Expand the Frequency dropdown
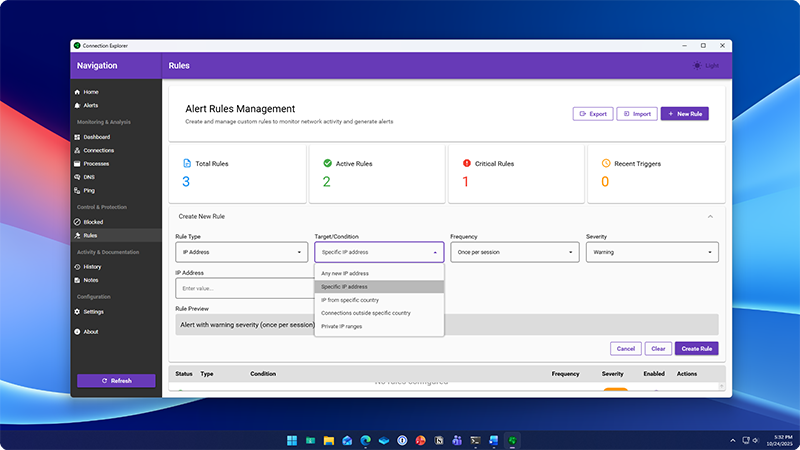This screenshot has height=450, width=800. (514, 252)
